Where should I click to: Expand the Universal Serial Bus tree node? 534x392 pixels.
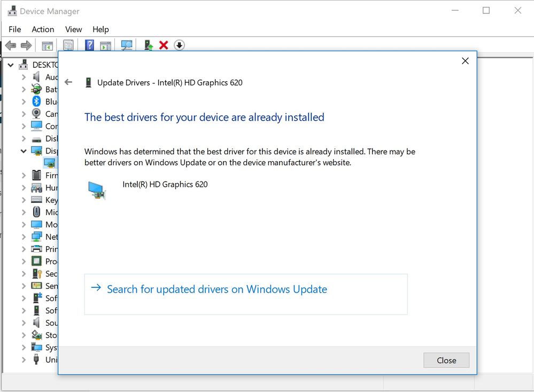24,359
